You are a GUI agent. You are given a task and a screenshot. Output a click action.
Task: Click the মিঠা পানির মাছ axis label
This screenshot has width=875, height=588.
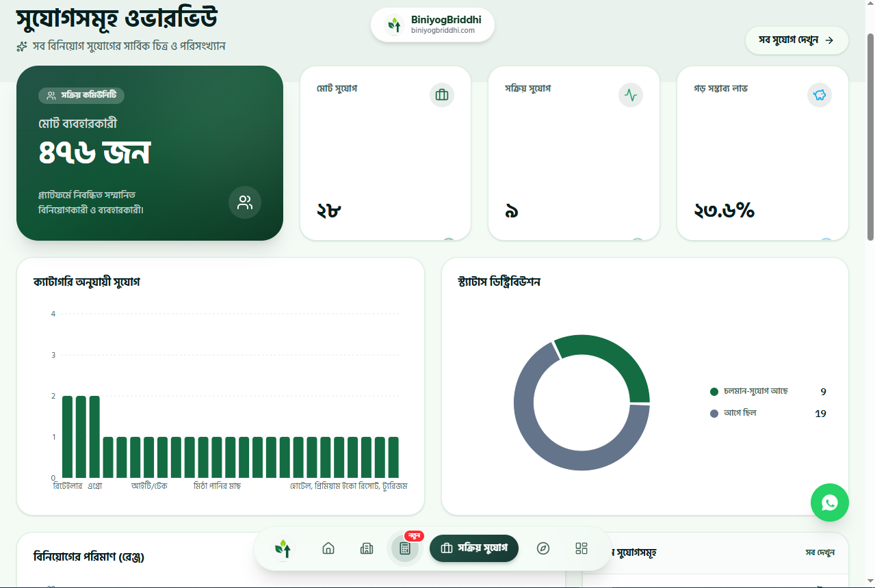[217, 486]
